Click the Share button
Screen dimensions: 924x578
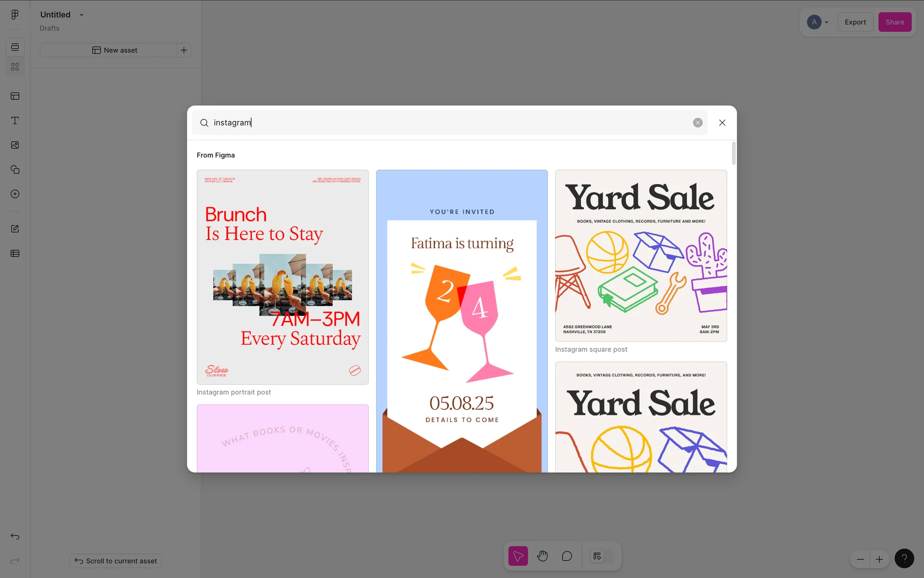coord(895,22)
